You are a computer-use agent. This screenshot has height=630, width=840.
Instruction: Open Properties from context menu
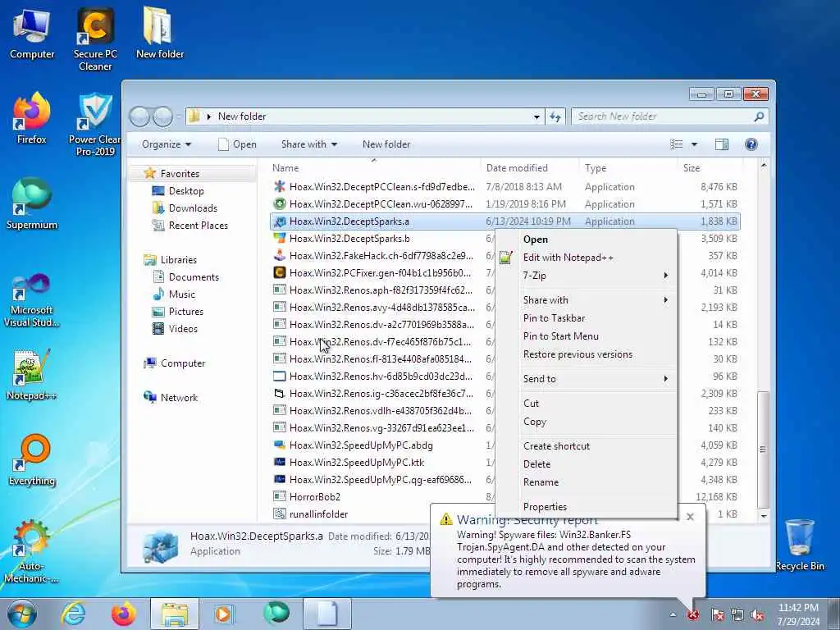pyautogui.click(x=587, y=507)
